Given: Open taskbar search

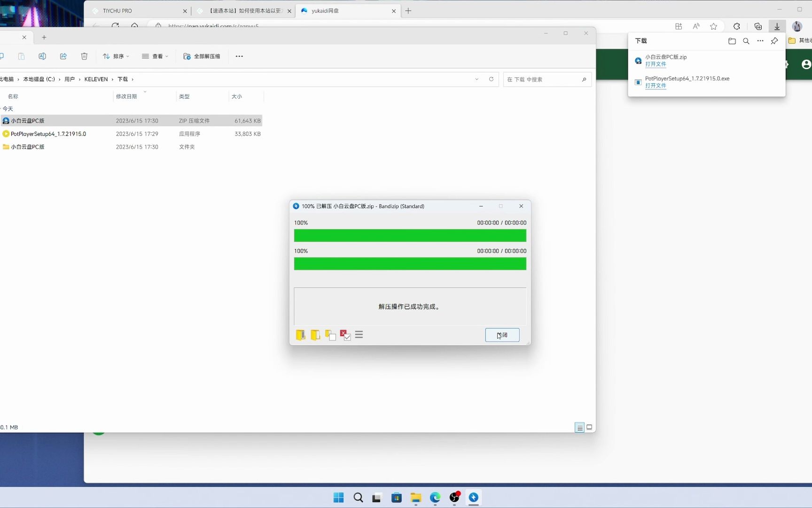Looking at the screenshot, I should [358, 498].
